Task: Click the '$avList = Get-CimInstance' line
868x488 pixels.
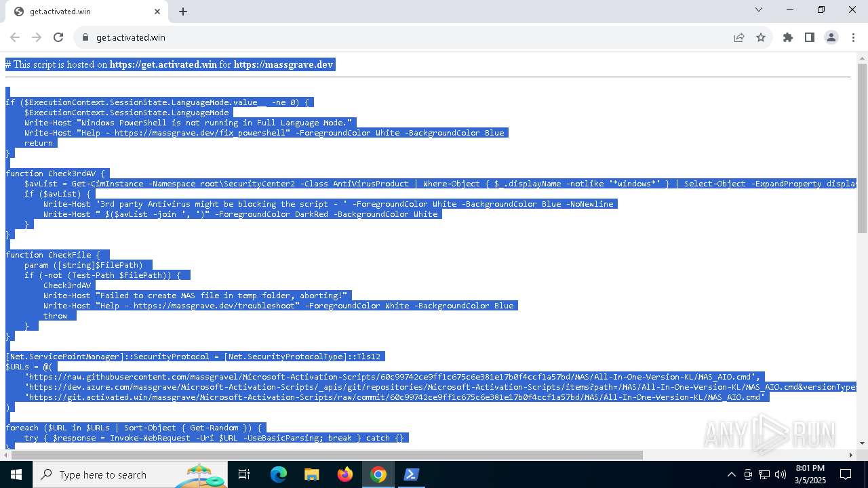Action: click(x=440, y=184)
